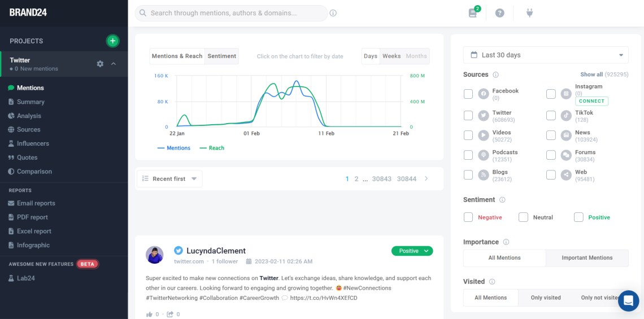Screen dimensions: 644x319
Task: Open Twitter project settings gear
Action: [100, 64]
